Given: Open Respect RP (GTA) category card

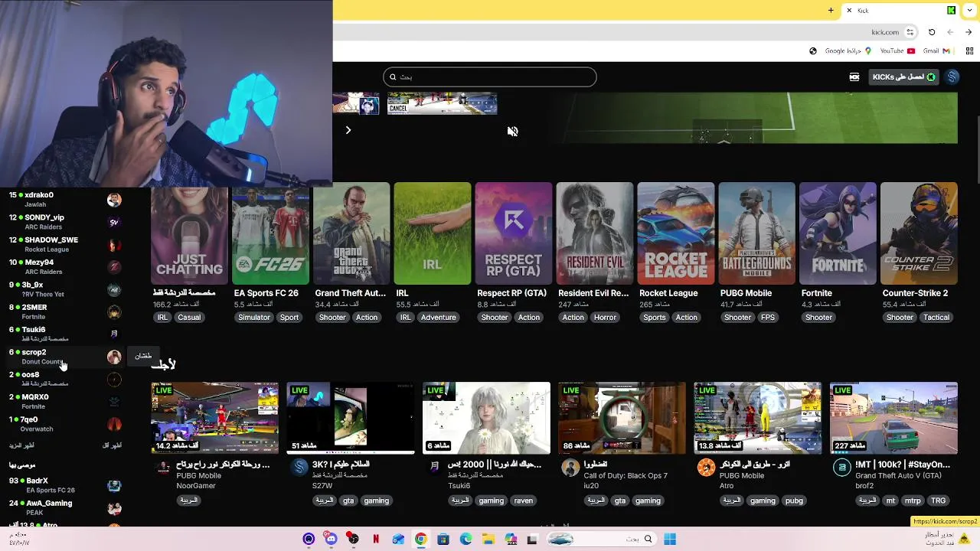Looking at the screenshot, I should 514,233.
